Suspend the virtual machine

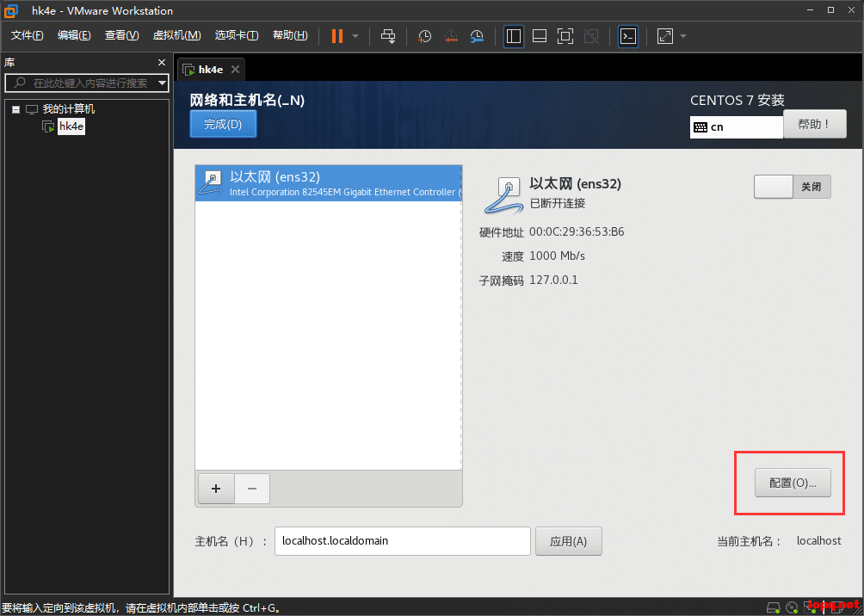click(336, 36)
